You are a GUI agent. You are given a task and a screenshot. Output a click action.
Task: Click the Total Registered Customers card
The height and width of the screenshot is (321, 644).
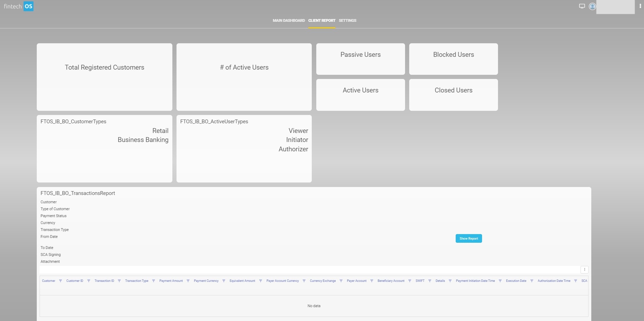[x=104, y=77]
